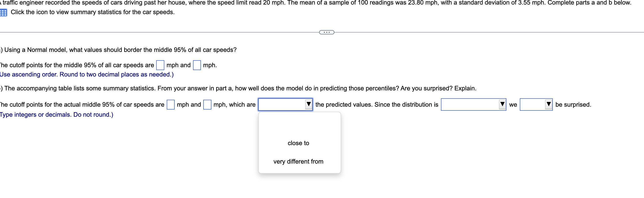
Task: Open the dropdown before 'be surprised'
Action: pos(536,105)
